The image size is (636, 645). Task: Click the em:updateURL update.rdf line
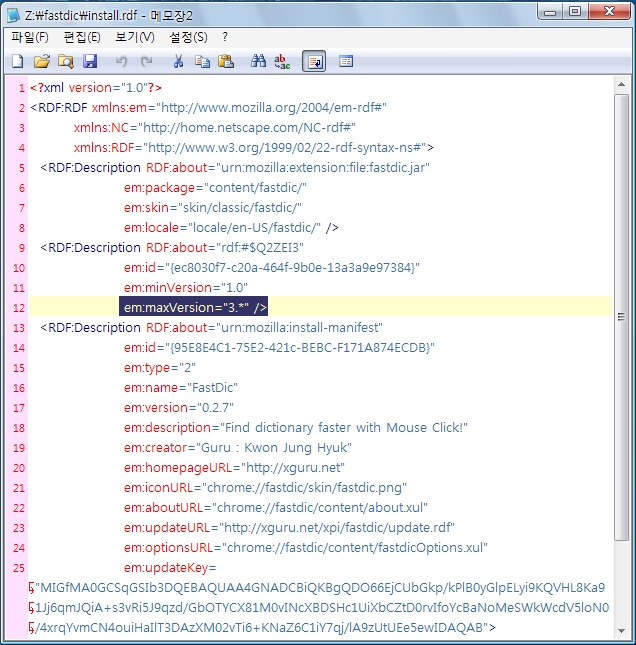(289, 528)
